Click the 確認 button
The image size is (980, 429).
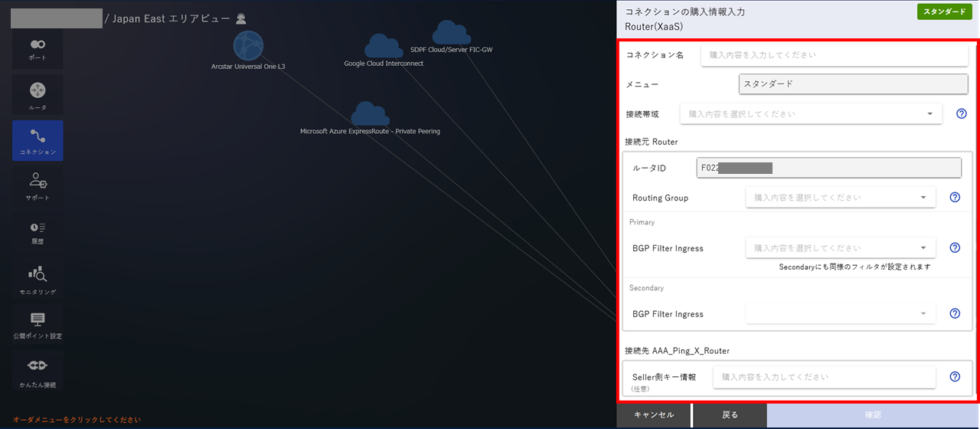coord(873,415)
